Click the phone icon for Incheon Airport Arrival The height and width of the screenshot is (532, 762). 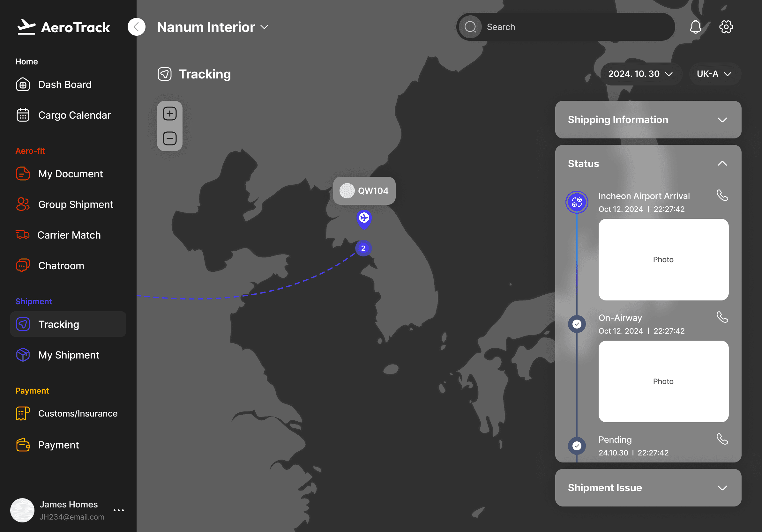722,196
